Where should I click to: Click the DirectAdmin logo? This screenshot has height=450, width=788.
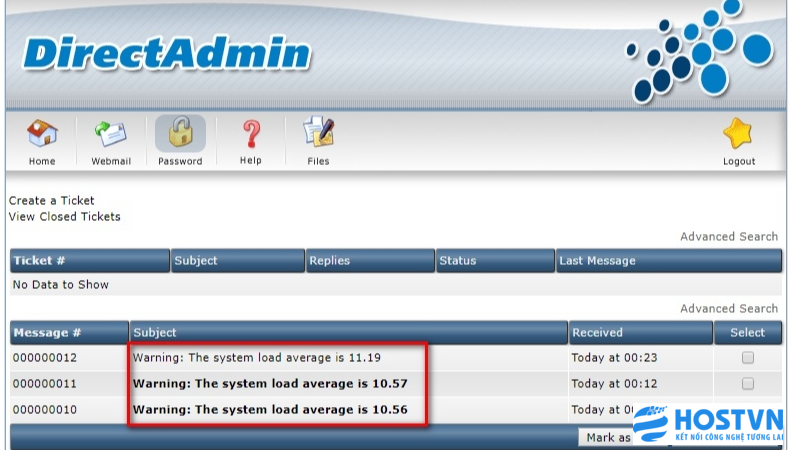tap(166, 52)
